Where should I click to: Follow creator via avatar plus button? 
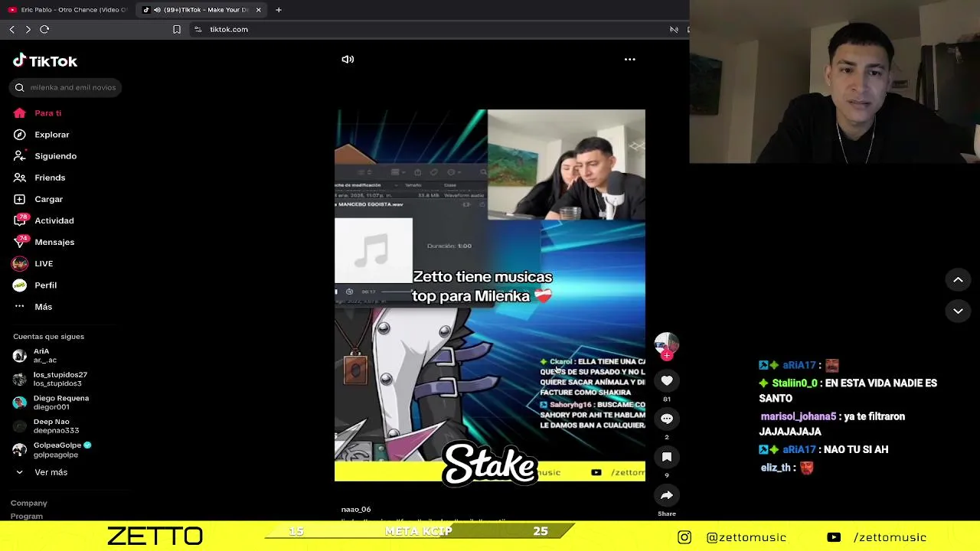pyautogui.click(x=667, y=356)
